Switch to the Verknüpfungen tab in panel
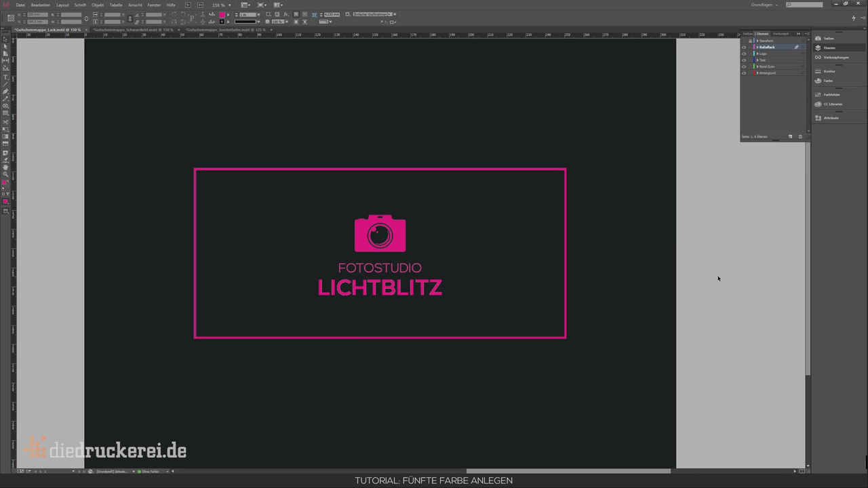This screenshot has height=488, width=868. click(781, 34)
